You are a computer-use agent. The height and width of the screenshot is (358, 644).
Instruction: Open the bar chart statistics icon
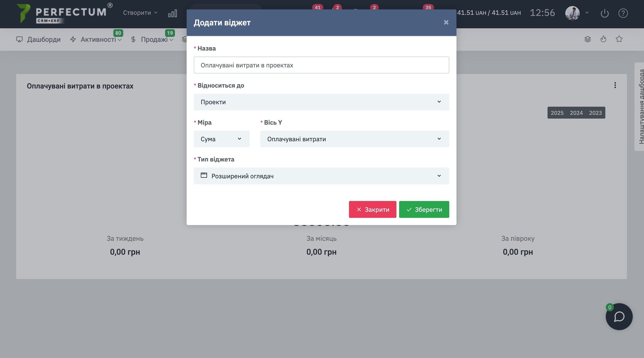pos(172,13)
